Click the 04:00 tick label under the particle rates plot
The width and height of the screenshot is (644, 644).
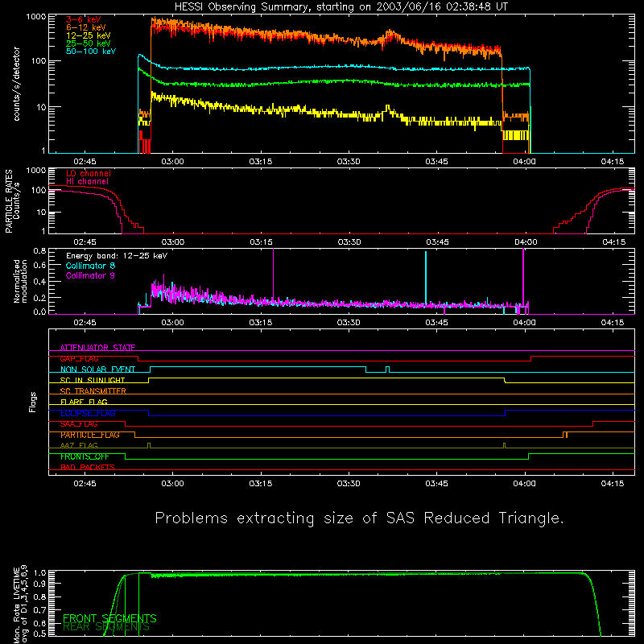pos(526,242)
